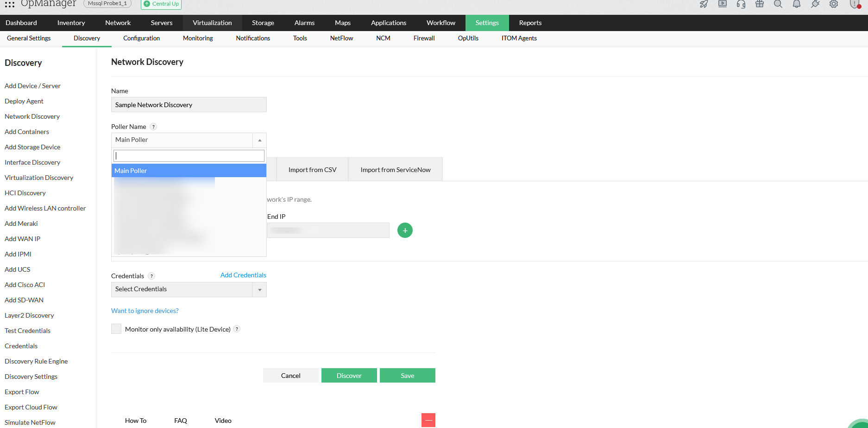868x428 pixels.
Task: Switch to ITOM Agents tab
Action: click(519, 38)
